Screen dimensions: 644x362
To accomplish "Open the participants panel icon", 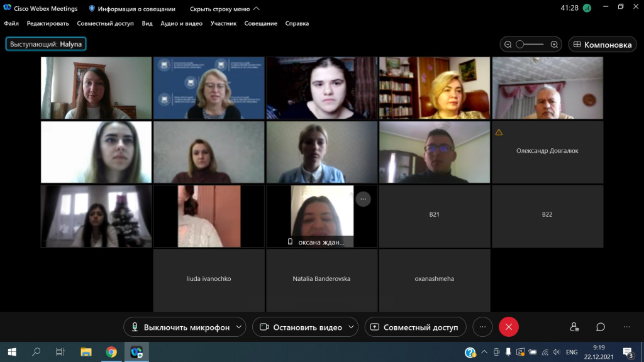I will [574, 327].
